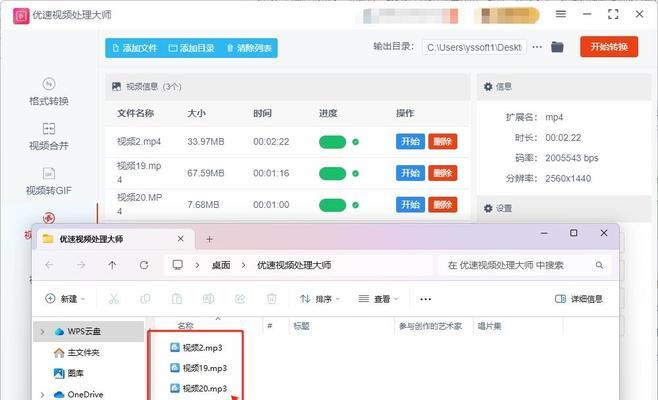This screenshot has height=400, width=658.
Task: Open output folder icon next to path
Action: tap(557, 47)
